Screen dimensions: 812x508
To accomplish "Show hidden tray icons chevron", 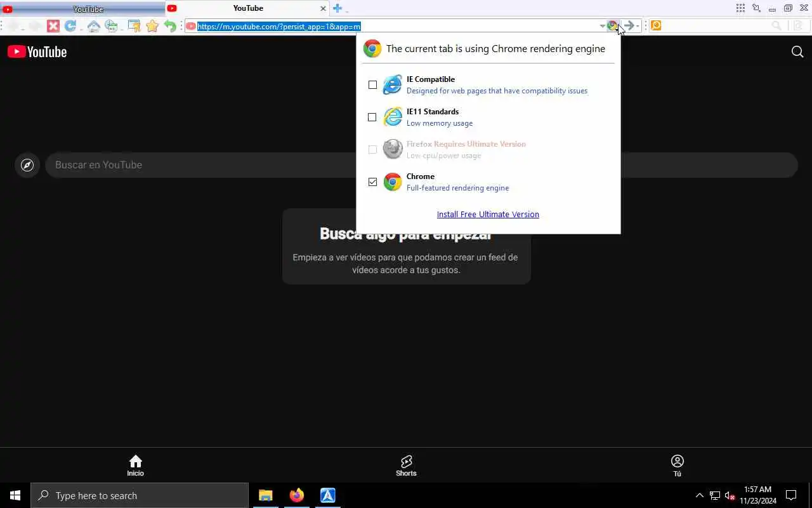I will 699,495.
